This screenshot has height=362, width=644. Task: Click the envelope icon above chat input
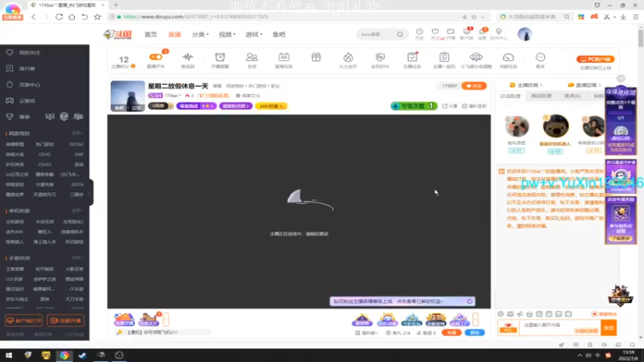pos(510,314)
